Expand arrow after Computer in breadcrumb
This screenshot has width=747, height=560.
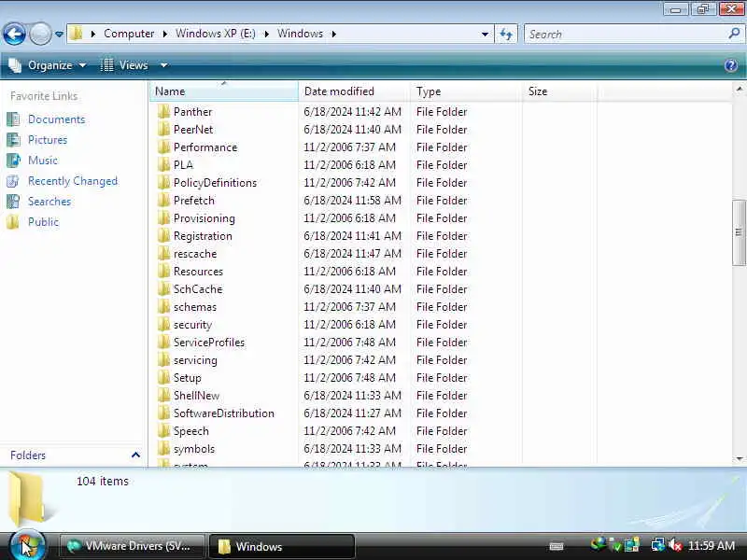pyautogui.click(x=165, y=34)
